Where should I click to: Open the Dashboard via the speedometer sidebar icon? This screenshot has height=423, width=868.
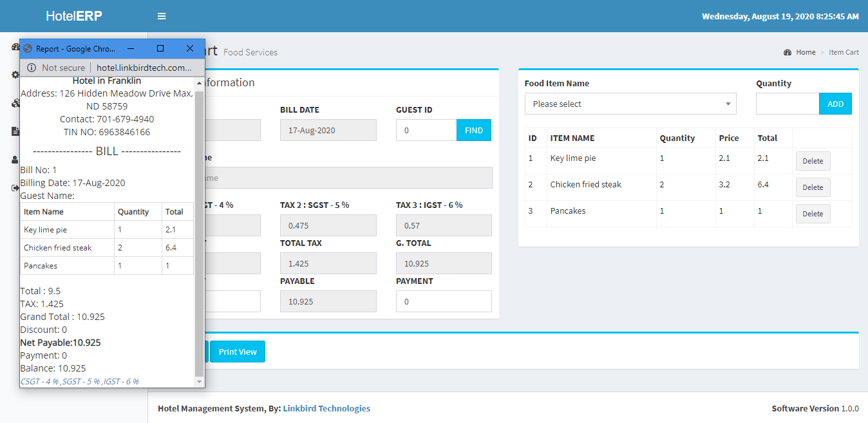click(15, 47)
